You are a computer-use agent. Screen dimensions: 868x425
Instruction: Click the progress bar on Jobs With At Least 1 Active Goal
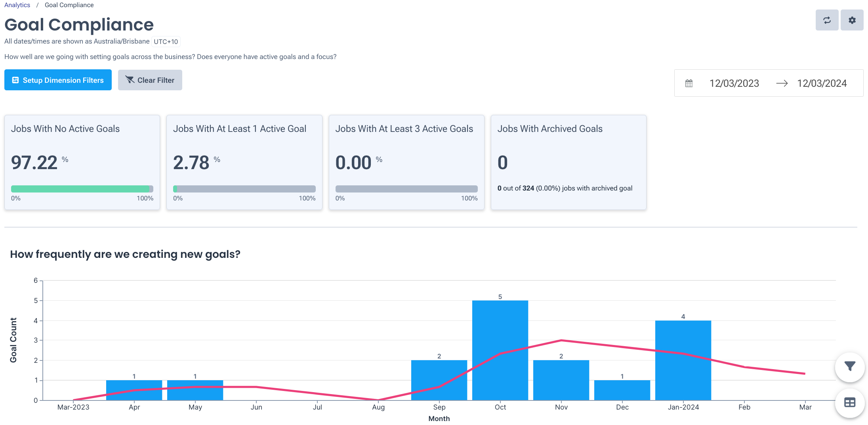(244, 189)
